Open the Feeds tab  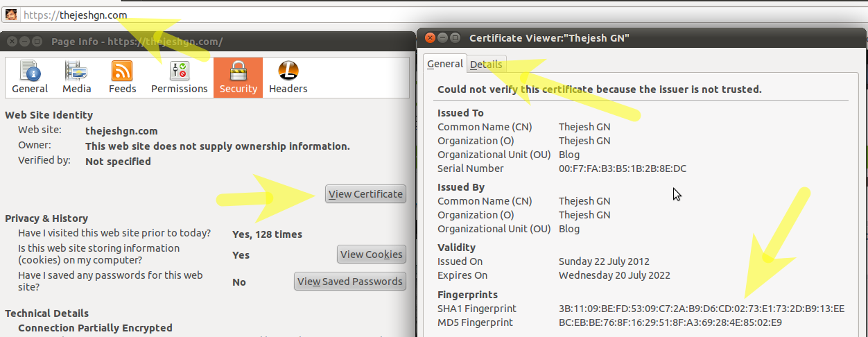point(122,78)
